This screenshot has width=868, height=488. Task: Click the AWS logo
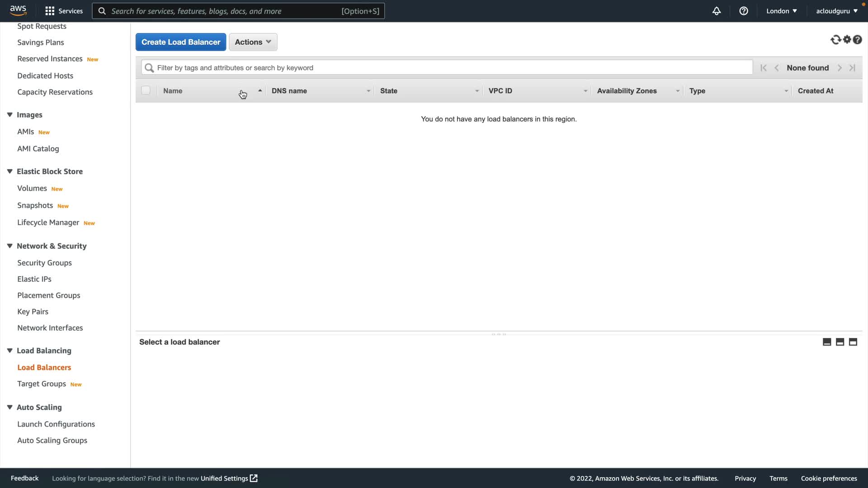[x=18, y=10]
